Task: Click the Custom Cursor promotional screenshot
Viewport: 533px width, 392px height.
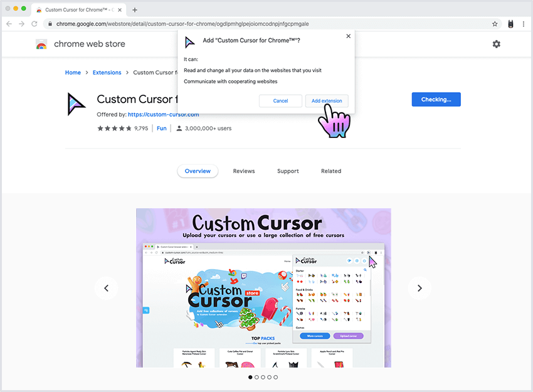Action: 263,288
